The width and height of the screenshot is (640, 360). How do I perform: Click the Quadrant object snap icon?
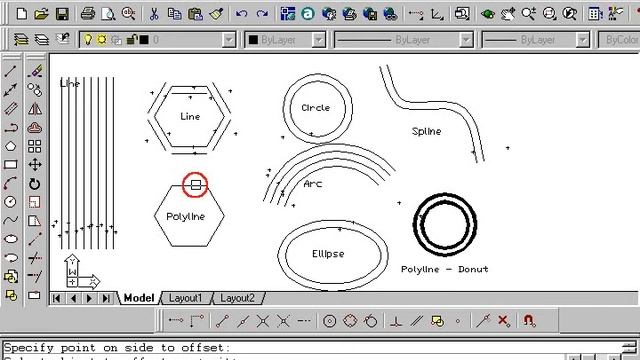[x=350, y=321]
